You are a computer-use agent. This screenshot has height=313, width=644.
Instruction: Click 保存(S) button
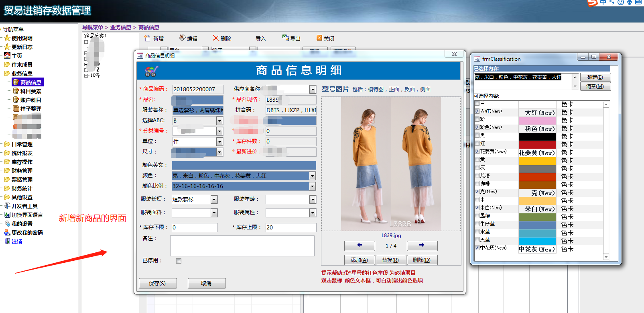tap(158, 283)
